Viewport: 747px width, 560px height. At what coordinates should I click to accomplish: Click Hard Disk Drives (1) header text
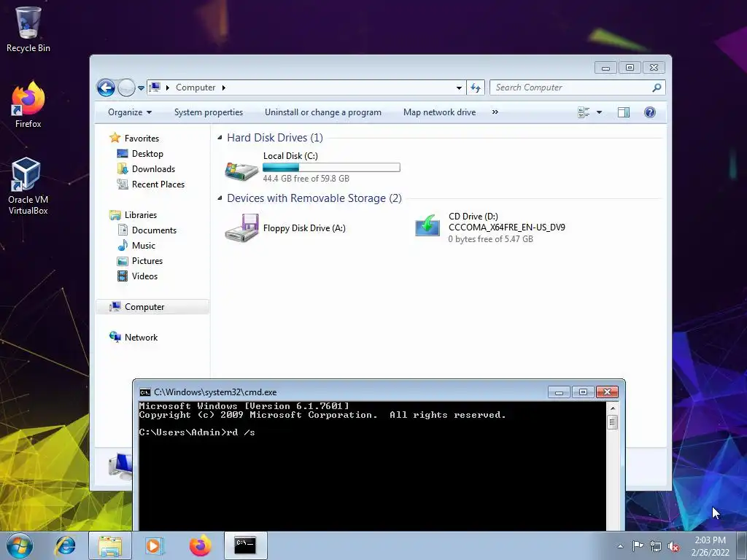point(275,138)
